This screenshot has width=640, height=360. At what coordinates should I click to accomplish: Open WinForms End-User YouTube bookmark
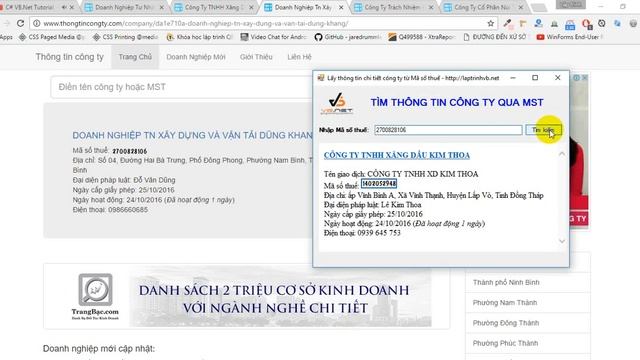(570, 37)
